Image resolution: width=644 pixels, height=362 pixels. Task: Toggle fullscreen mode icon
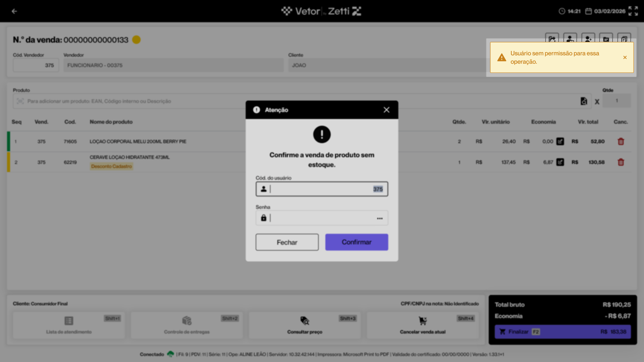pyautogui.click(x=633, y=11)
